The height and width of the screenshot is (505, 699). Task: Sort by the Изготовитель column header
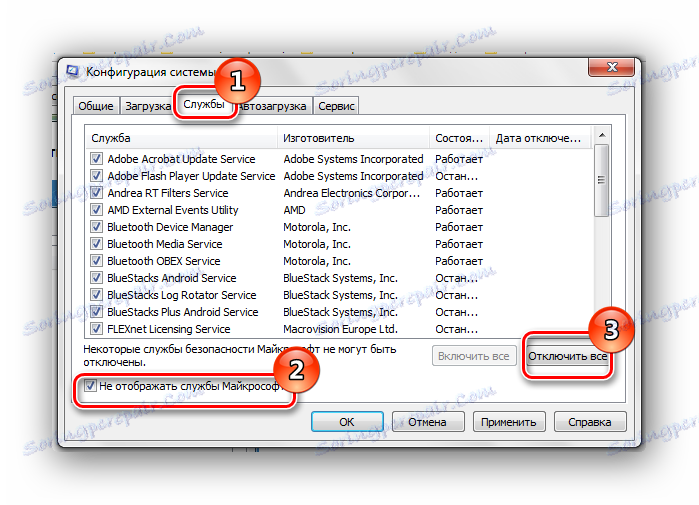pyautogui.click(x=354, y=138)
